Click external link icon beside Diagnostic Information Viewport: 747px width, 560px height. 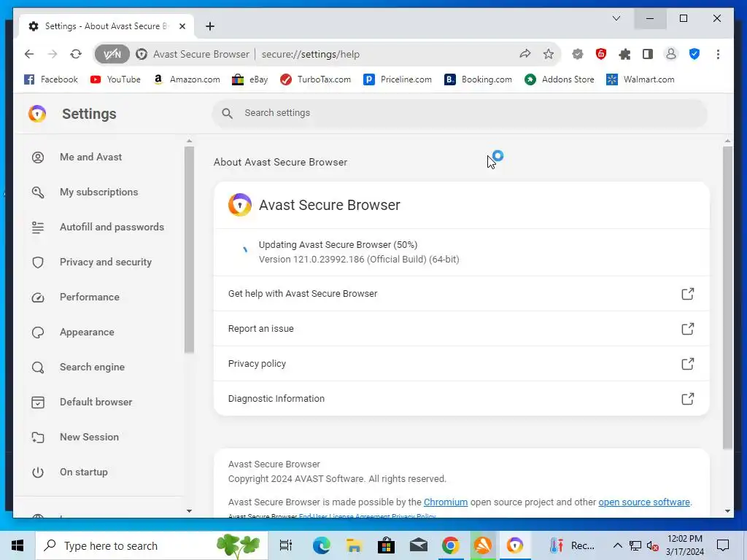[687, 399]
